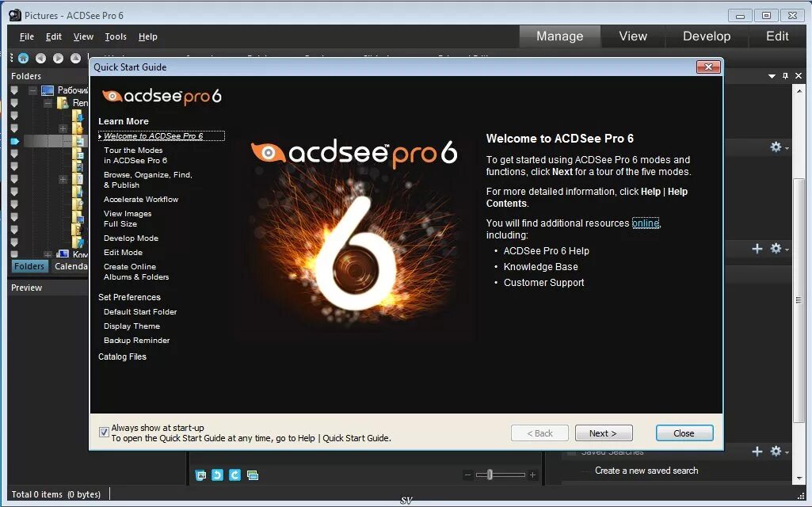
Task: Open the online resources link
Action: [646, 223]
